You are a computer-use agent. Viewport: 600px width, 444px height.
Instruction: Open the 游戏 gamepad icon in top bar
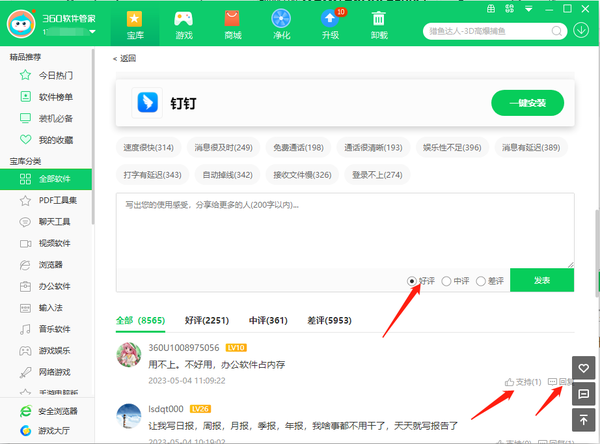[x=183, y=24]
